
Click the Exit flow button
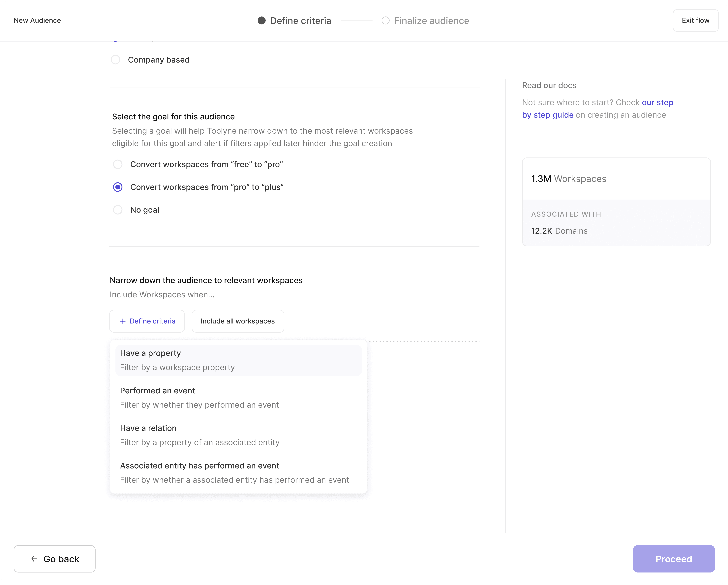pyautogui.click(x=695, y=21)
